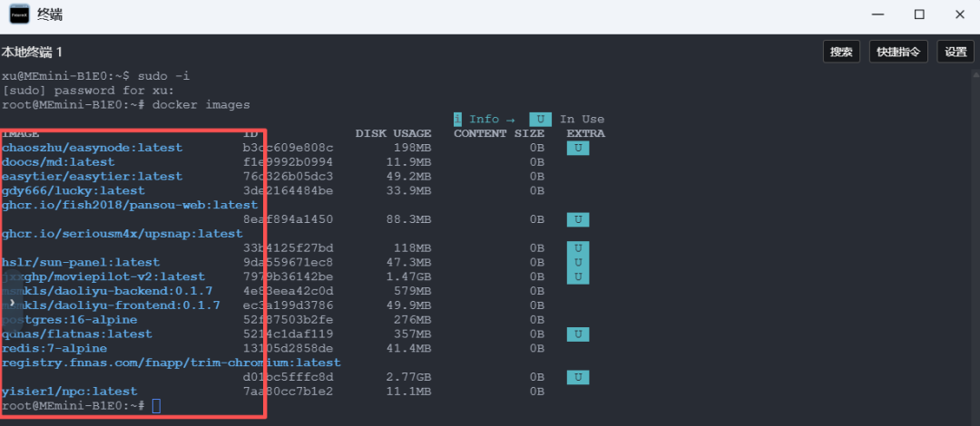The height and width of the screenshot is (426, 980).
Task: Click the CONTENT SIZE column header
Action: point(499,133)
